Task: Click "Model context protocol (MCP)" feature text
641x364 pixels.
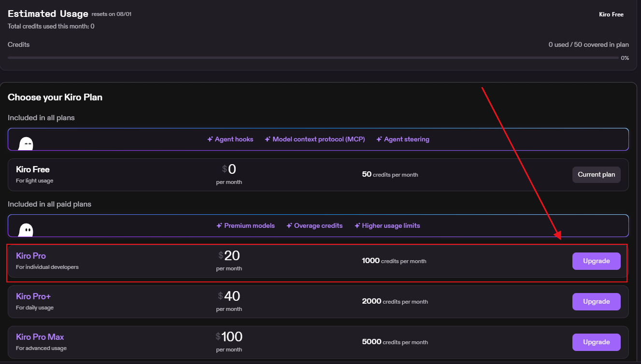Action: [319, 139]
